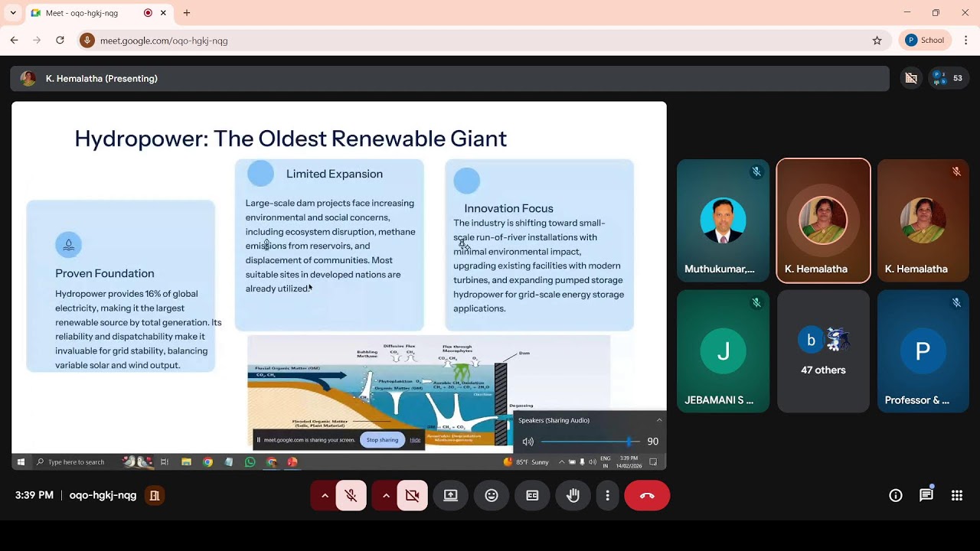Click the Stop sharing button in presentation
Image resolution: width=980 pixels, height=551 pixels.
pyautogui.click(x=382, y=440)
